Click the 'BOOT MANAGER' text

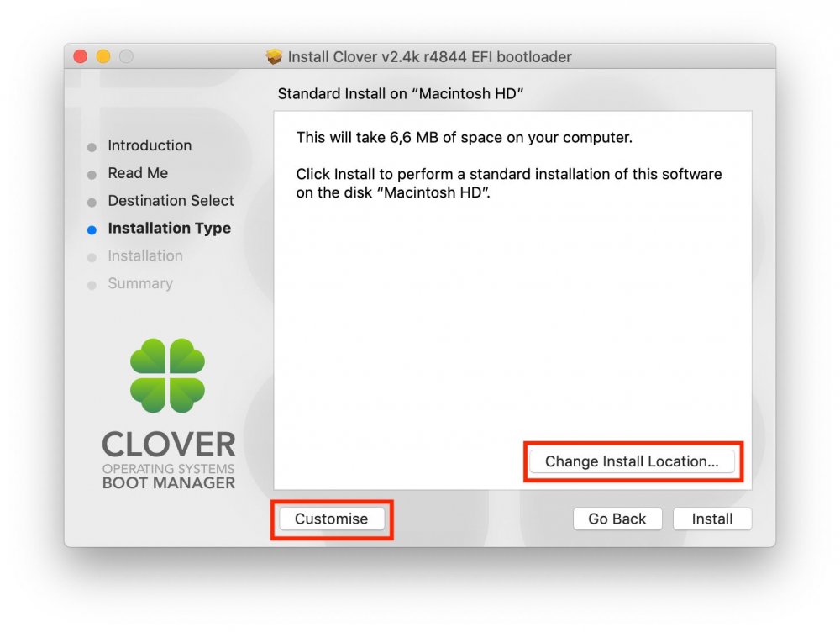click(x=169, y=483)
